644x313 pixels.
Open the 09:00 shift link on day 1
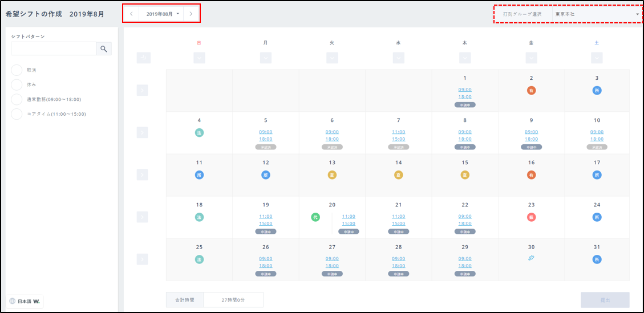[465, 90]
